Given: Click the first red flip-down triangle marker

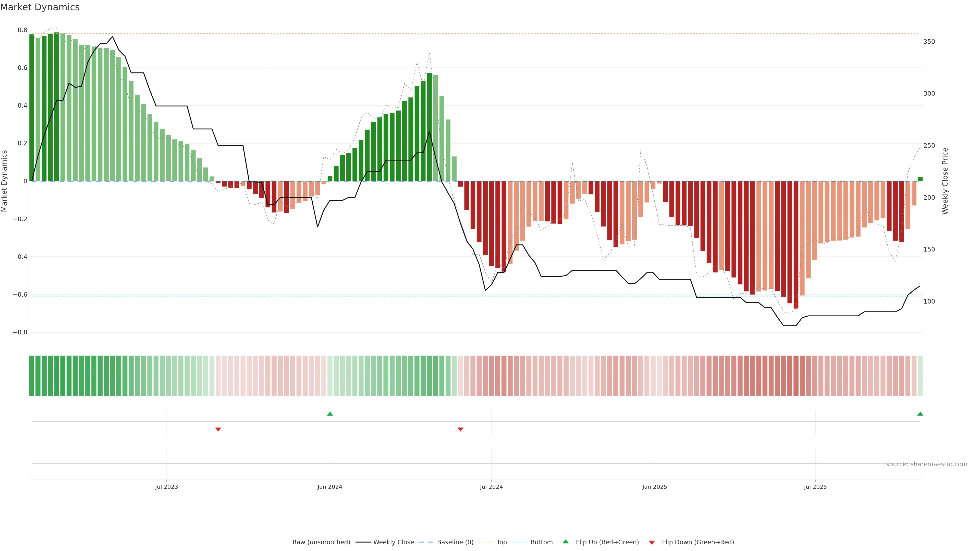Looking at the screenshot, I should click(x=218, y=429).
